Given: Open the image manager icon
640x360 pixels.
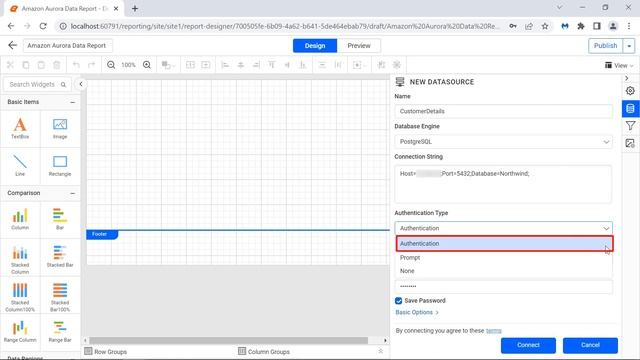Looking at the screenshot, I should 630,143.
